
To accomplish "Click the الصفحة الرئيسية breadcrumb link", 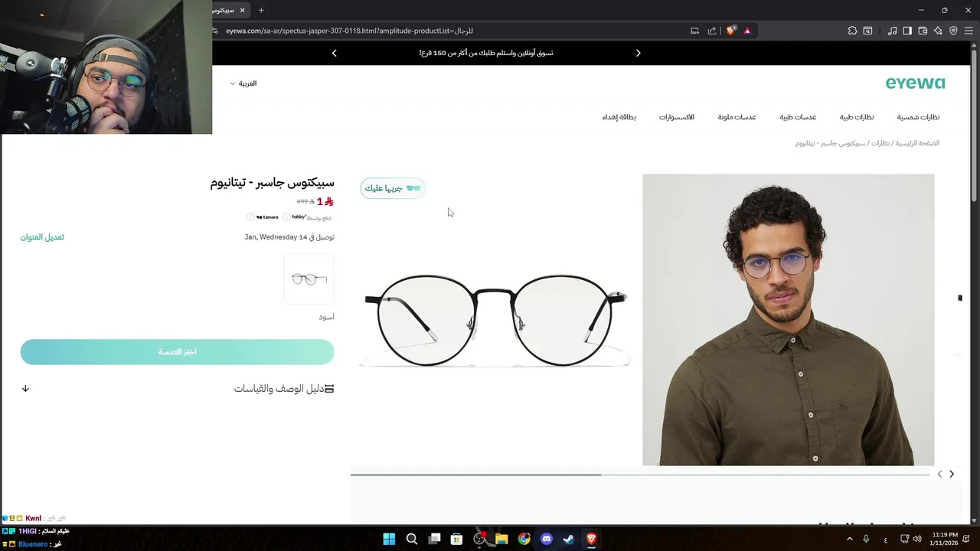I will pyautogui.click(x=917, y=143).
